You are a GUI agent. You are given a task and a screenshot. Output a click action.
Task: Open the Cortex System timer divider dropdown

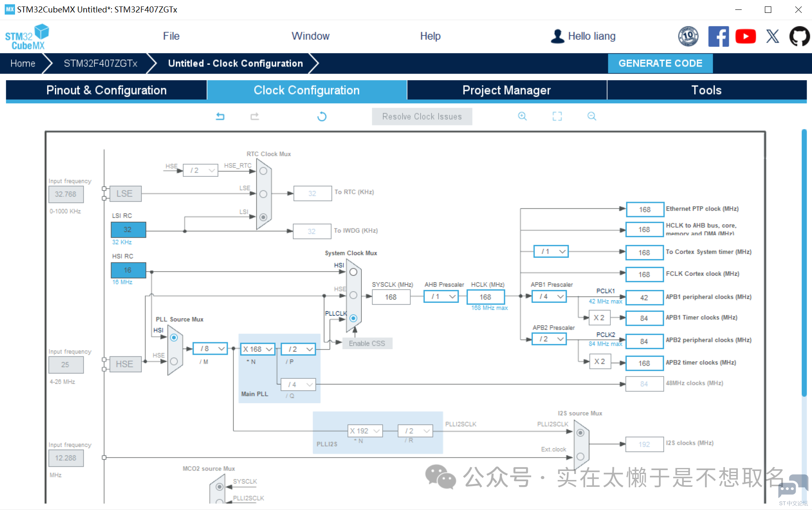(x=551, y=251)
